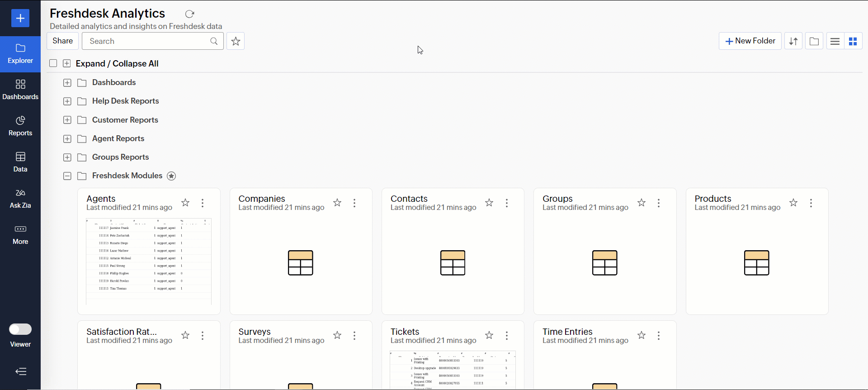Open the Companies table icon

point(301,263)
